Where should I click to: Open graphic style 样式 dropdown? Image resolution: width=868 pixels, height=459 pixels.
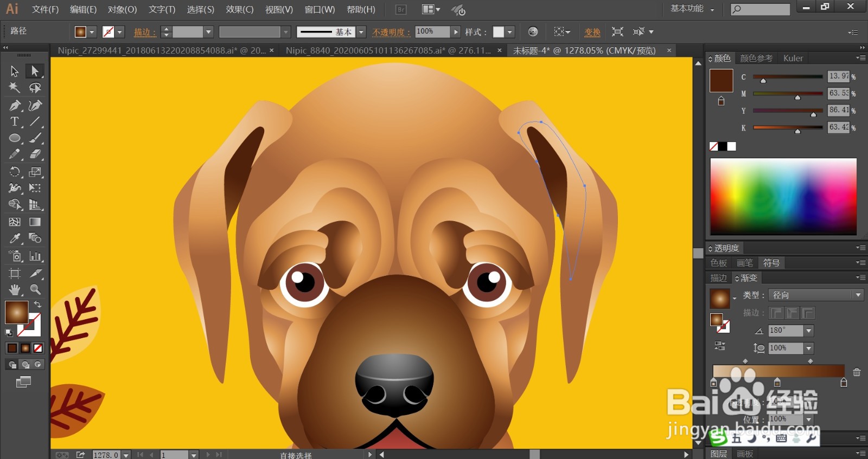coord(509,32)
